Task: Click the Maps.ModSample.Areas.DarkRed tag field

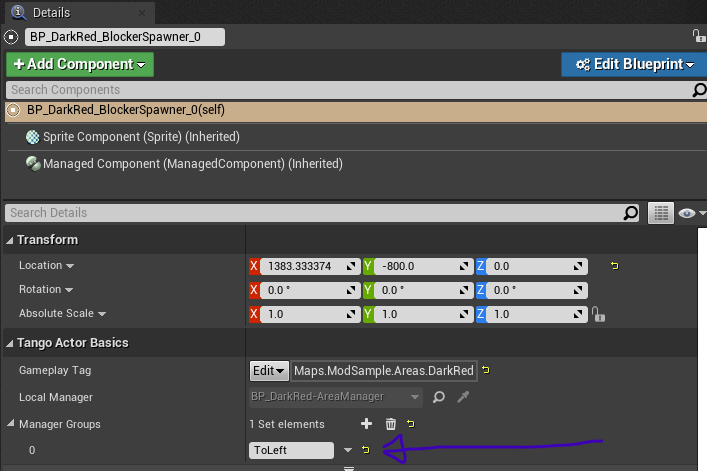Action: [384, 371]
